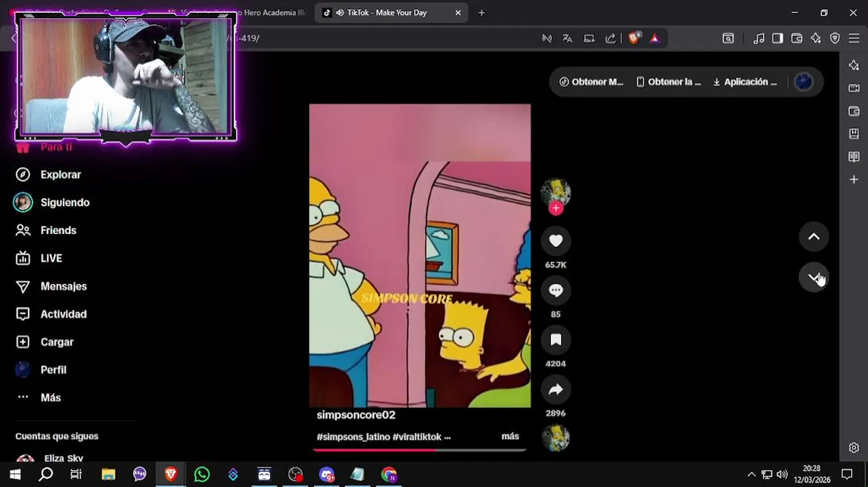This screenshot has height=487, width=868.
Task: Open a new browser tab
Action: [x=481, y=12]
